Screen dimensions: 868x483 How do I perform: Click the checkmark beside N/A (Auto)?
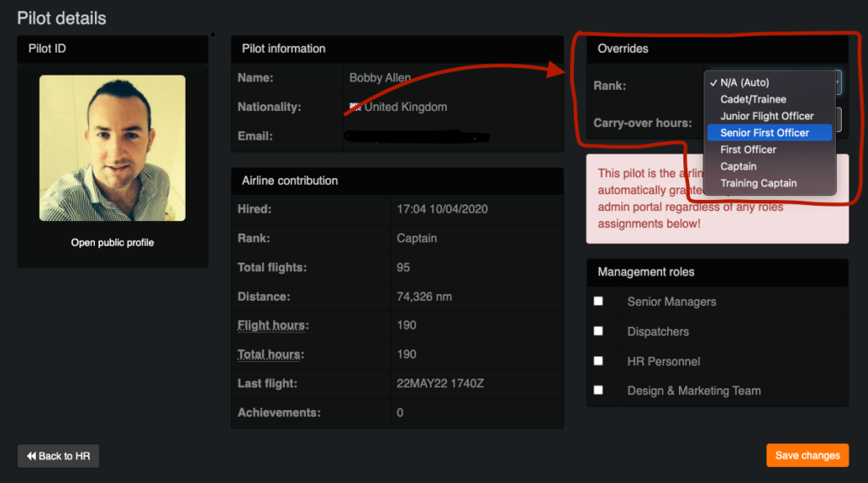(714, 82)
